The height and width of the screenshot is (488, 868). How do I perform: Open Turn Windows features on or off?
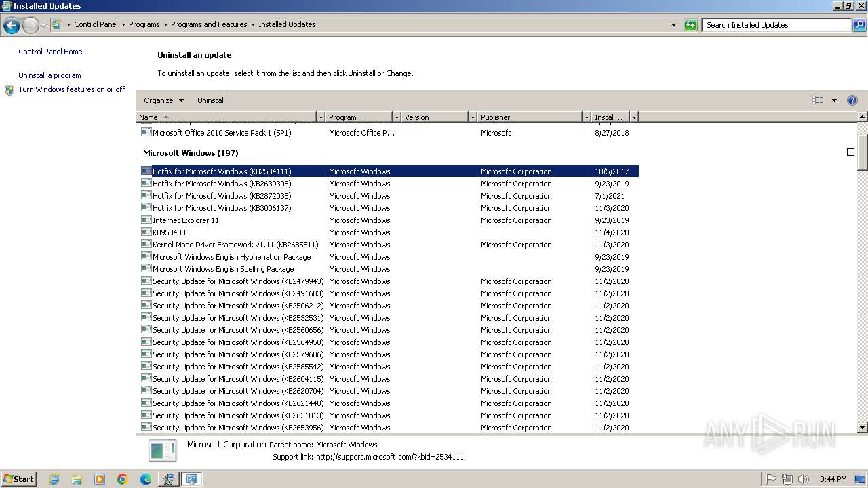point(71,89)
